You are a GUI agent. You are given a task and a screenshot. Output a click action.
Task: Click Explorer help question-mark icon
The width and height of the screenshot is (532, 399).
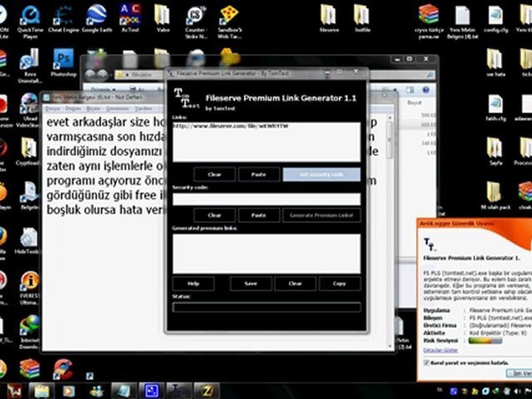426,90
